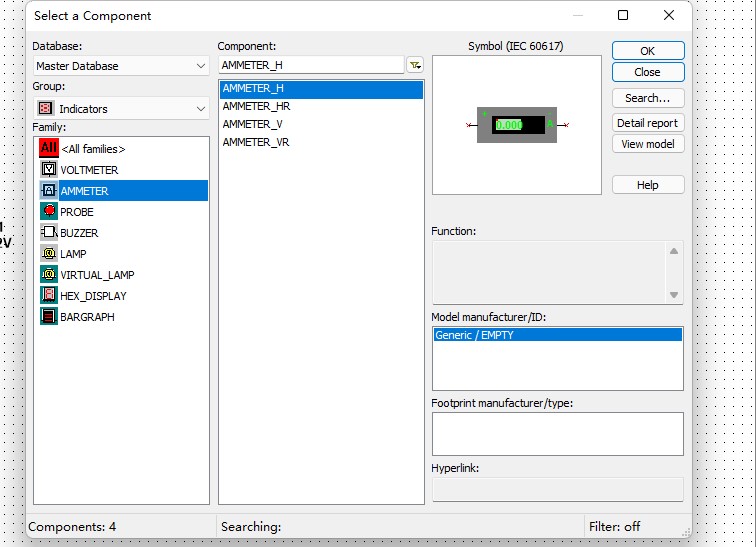Click the LAMP family icon

49,253
